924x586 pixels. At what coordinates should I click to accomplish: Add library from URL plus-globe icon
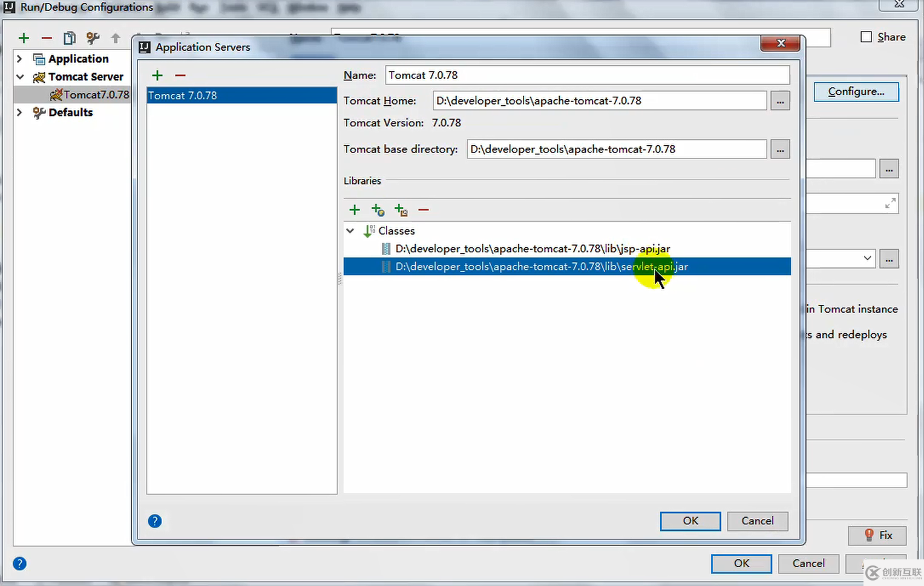(x=378, y=210)
